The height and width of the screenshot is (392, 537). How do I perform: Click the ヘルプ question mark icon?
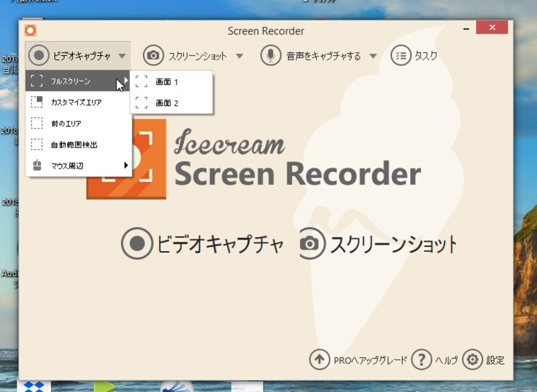(421, 360)
